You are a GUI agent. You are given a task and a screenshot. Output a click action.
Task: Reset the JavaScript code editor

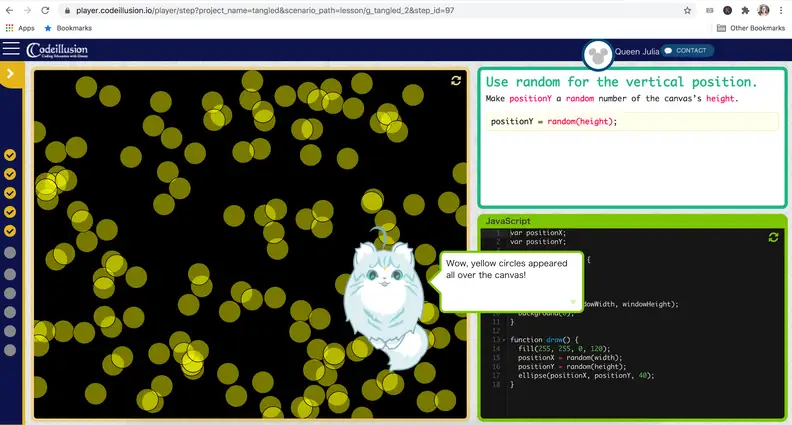(773, 237)
